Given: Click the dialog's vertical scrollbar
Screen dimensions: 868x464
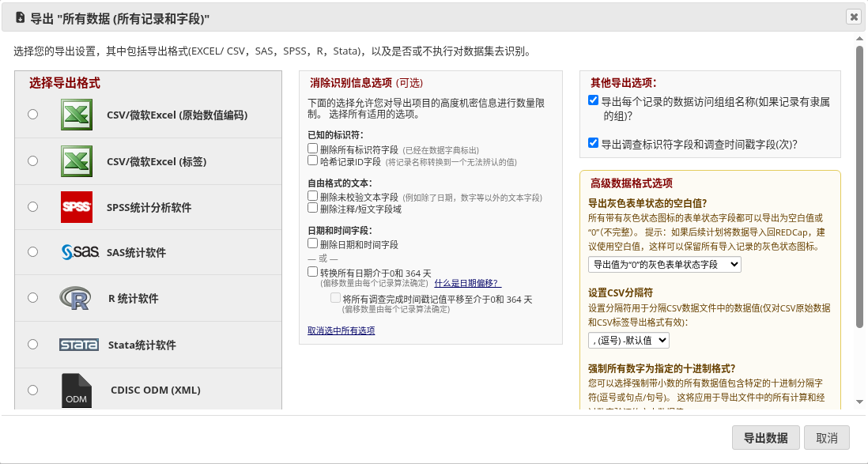Looking at the screenshot, I should tap(859, 186).
